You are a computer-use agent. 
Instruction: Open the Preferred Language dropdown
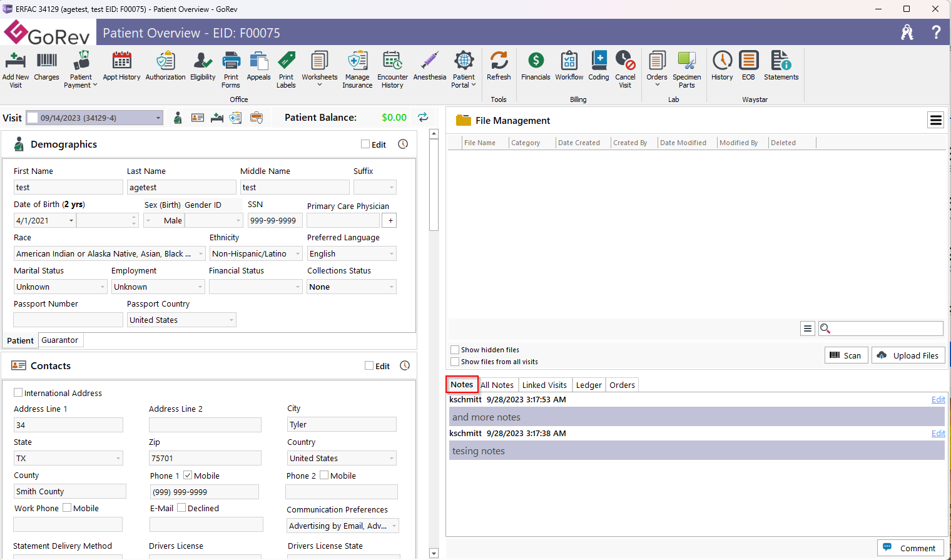tap(392, 253)
